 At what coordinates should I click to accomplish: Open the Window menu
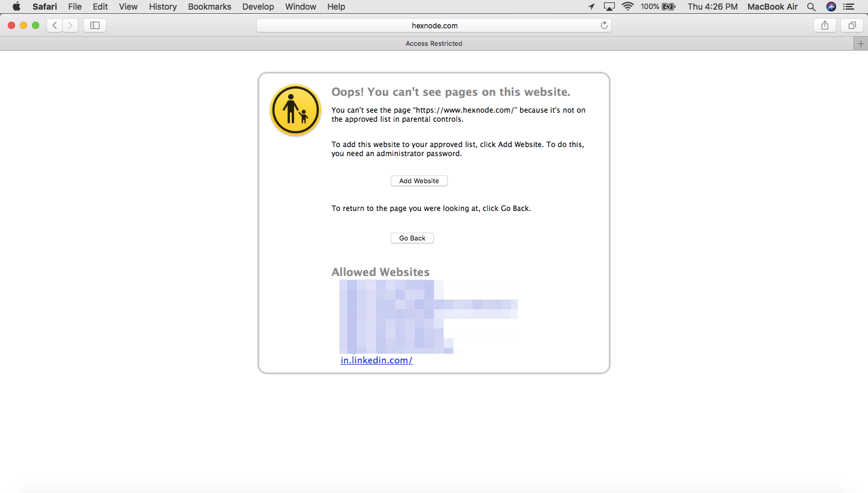tap(301, 7)
